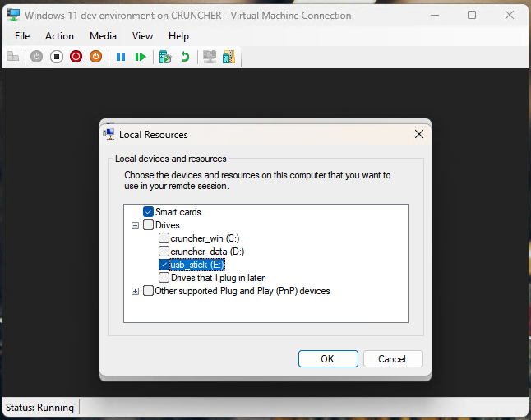Screen dimensions: 531x420
Task: Click the Ctrl+Alt+Delete toolbar icon
Action: [13, 57]
